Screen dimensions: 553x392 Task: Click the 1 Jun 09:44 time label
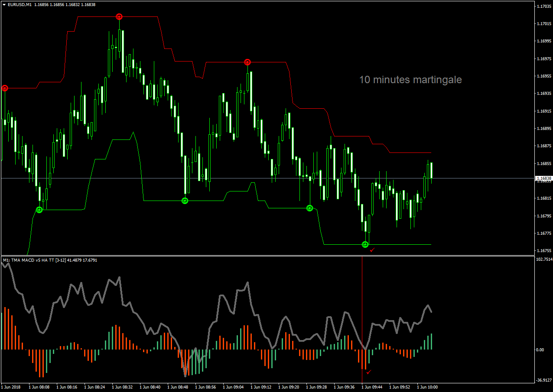click(x=372, y=387)
